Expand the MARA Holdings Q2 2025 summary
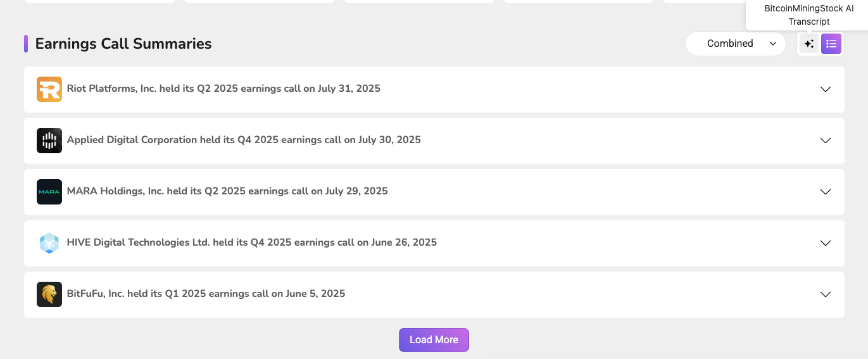 point(825,192)
